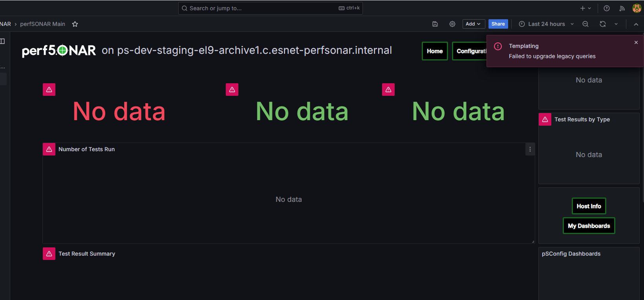Click the Test Results by Type title

pos(582,119)
